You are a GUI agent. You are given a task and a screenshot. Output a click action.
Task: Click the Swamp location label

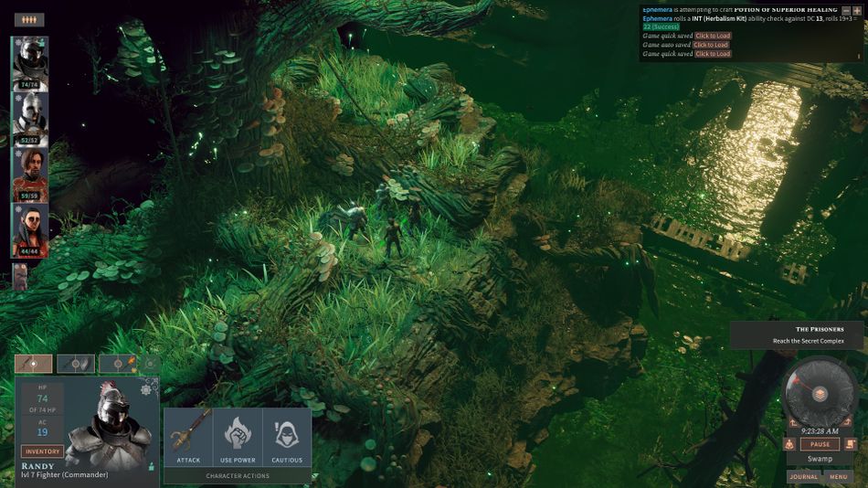(820, 459)
